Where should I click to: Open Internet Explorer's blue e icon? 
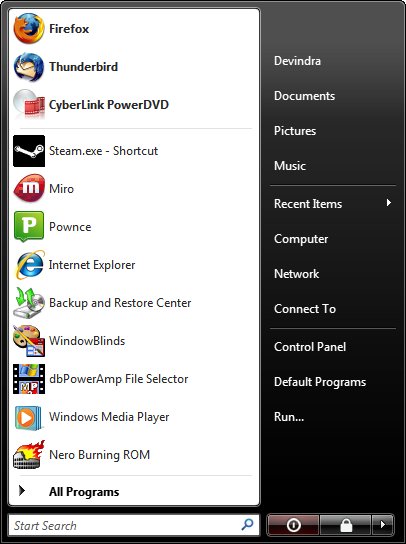click(29, 265)
